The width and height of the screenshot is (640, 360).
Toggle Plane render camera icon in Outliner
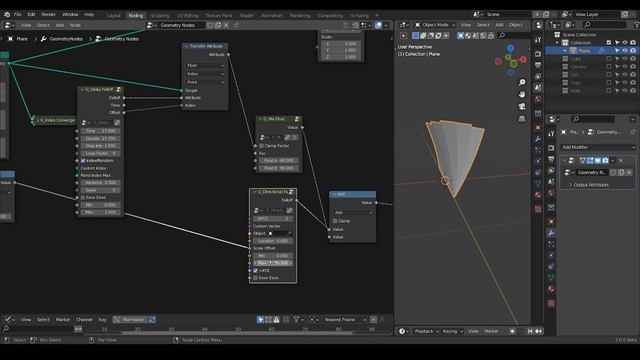(x=633, y=51)
